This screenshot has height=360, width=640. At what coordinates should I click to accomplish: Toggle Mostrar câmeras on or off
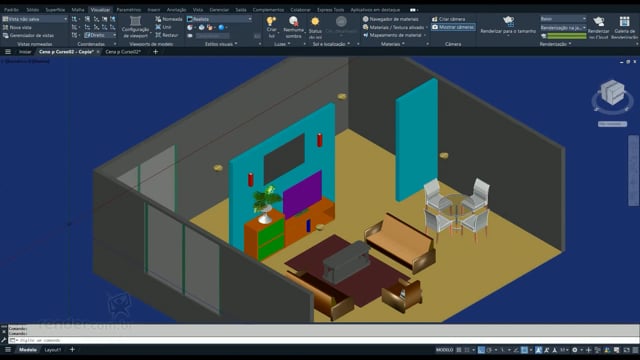click(x=453, y=27)
